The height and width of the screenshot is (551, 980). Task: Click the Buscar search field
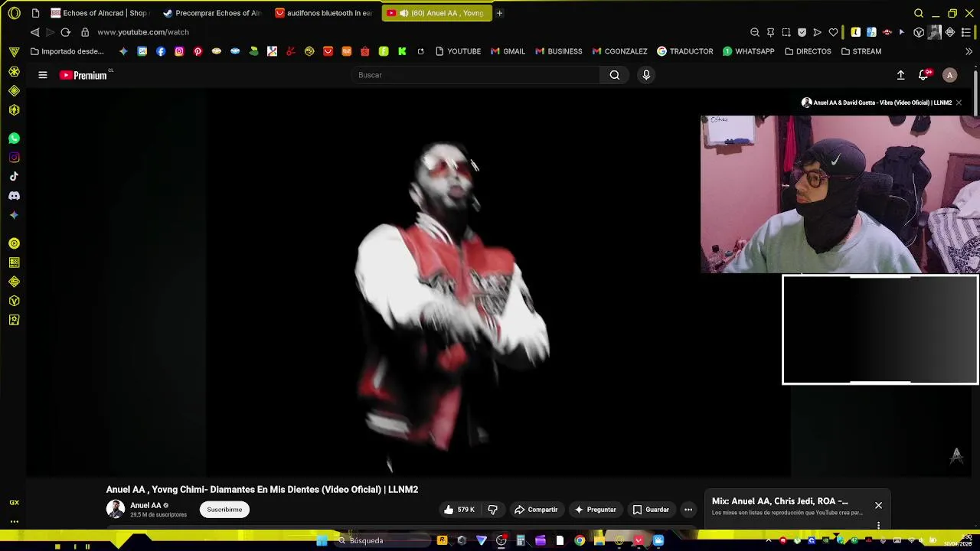475,75
